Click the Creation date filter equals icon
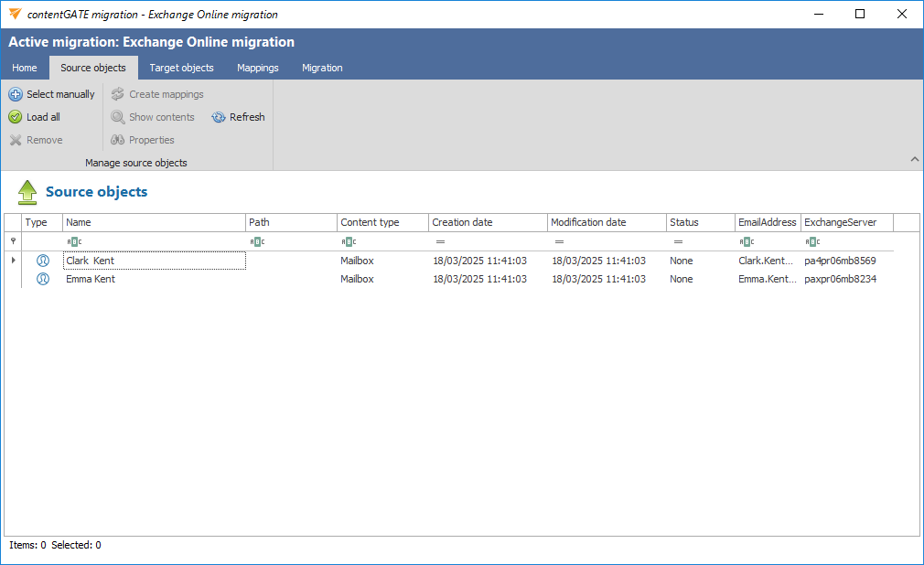Screen dimensions: 924x565 pos(440,241)
